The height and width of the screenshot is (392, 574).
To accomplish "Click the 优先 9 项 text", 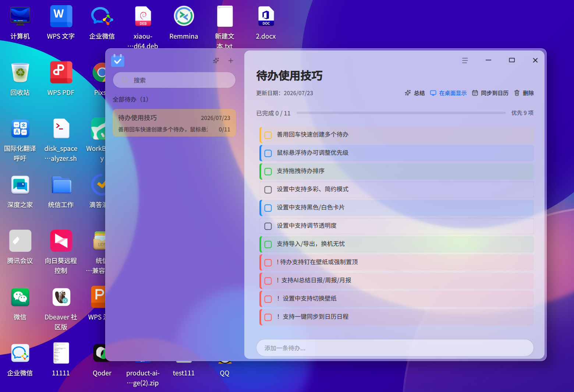I will [x=522, y=113].
